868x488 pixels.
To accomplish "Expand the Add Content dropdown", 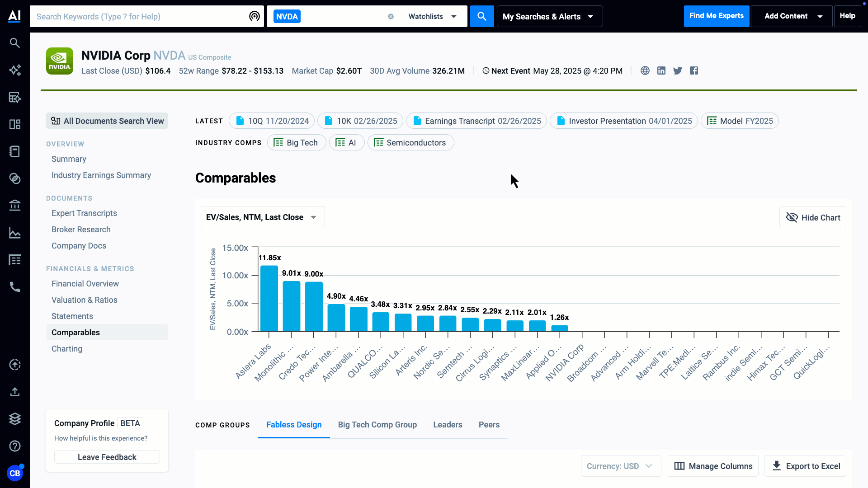I will tap(792, 16).
